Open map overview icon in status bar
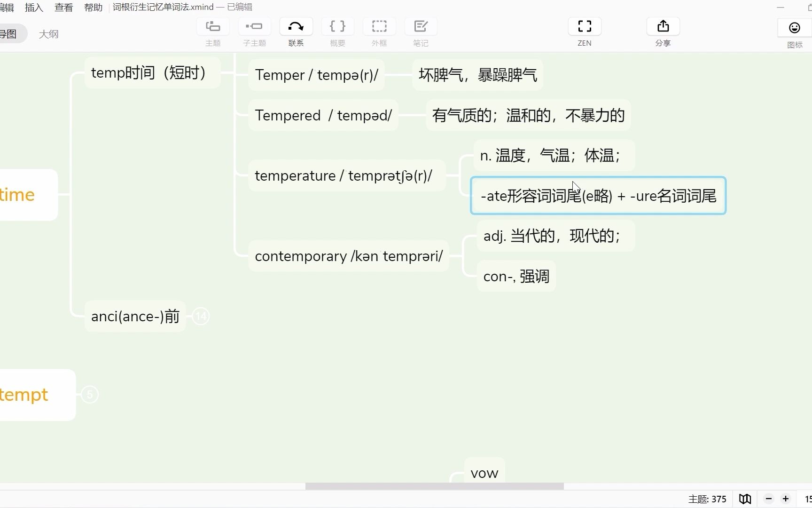The height and width of the screenshot is (508, 812). (745, 499)
